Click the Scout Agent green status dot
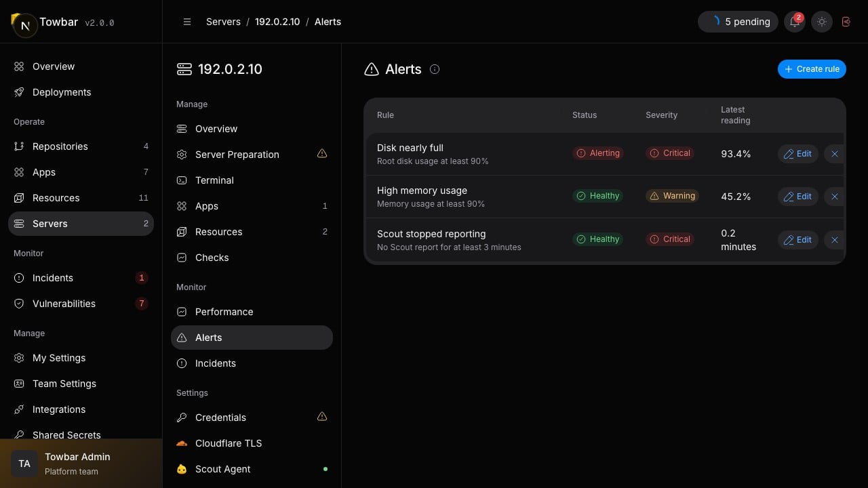The height and width of the screenshot is (488, 868). pos(325,469)
